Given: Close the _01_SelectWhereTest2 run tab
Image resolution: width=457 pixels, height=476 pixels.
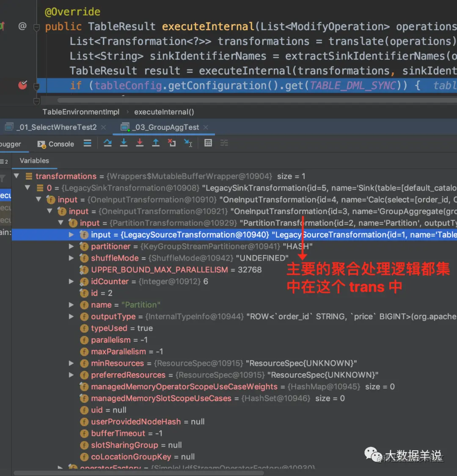Looking at the screenshot, I should pyautogui.click(x=104, y=127).
